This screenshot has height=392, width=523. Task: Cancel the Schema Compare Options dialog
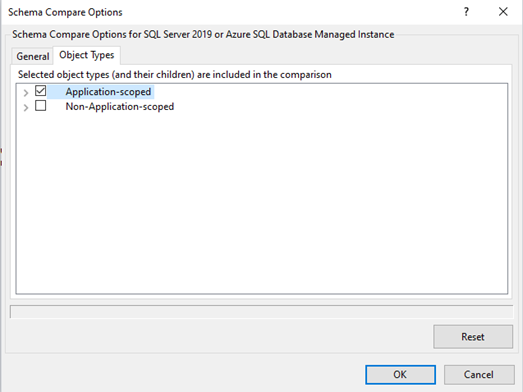(x=479, y=375)
